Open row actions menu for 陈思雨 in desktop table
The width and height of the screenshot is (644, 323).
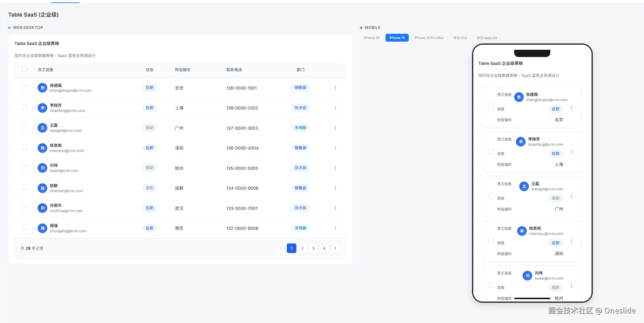335,148
